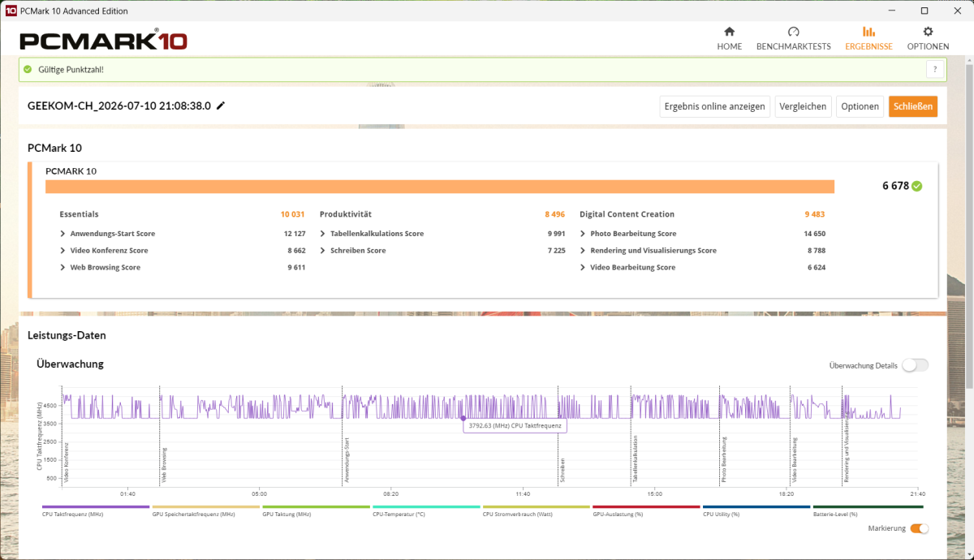Select CPU Utility legend entry
974x560 pixels.
[756, 510]
